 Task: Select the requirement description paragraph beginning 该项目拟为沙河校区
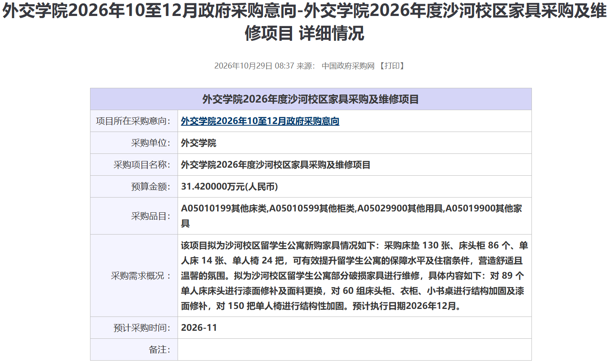click(354, 276)
